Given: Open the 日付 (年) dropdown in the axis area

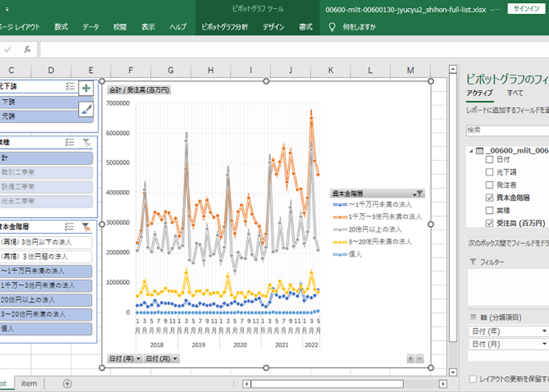Looking at the screenshot, I should point(544,331).
